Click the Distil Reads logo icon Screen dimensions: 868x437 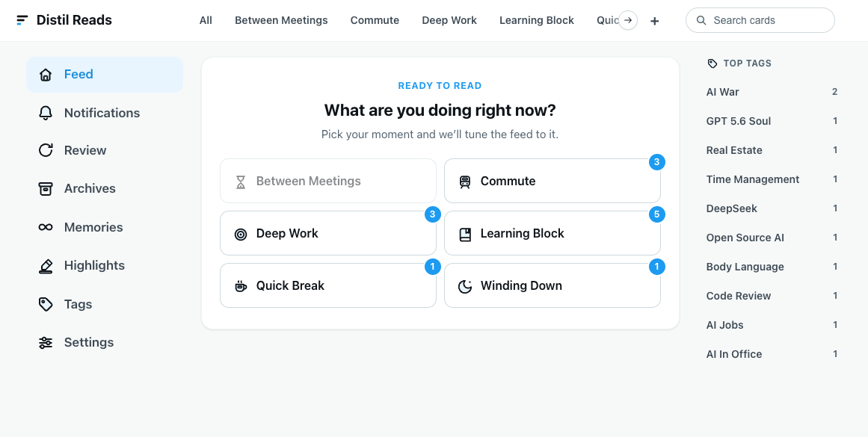click(22, 20)
